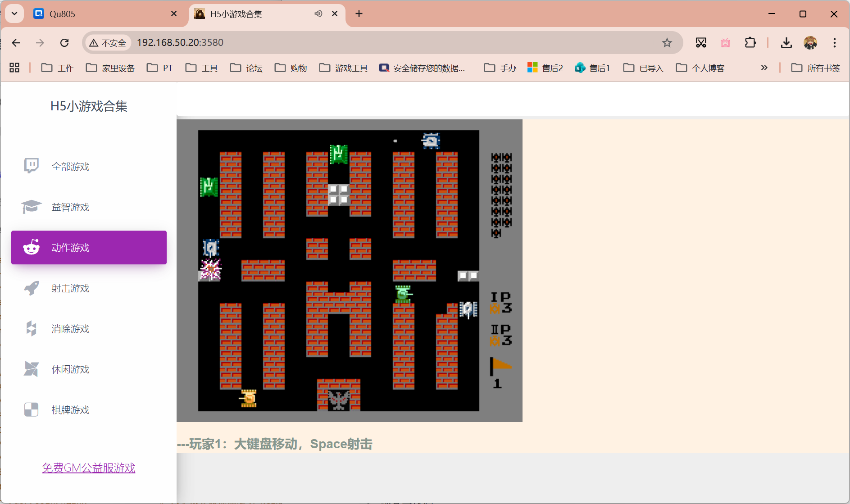
Task: Click inside the address bar
Action: (x=315, y=42)
